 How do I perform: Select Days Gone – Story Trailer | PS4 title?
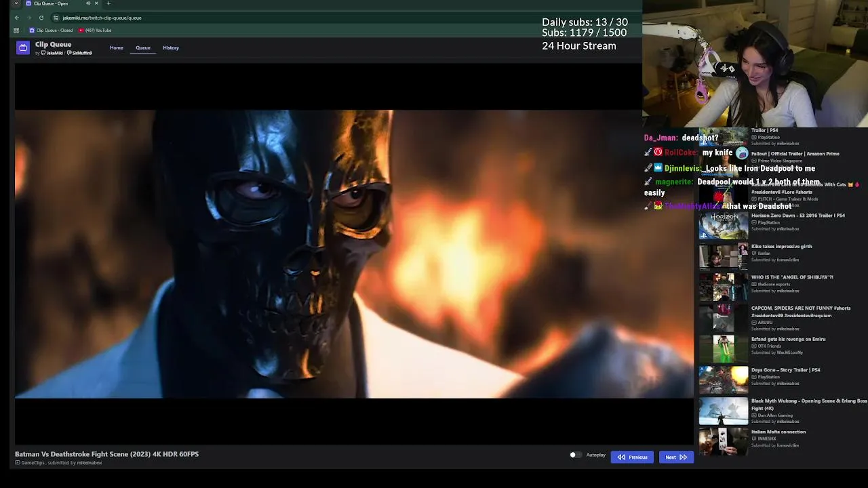pyautogui.click(x=786, y=370)
